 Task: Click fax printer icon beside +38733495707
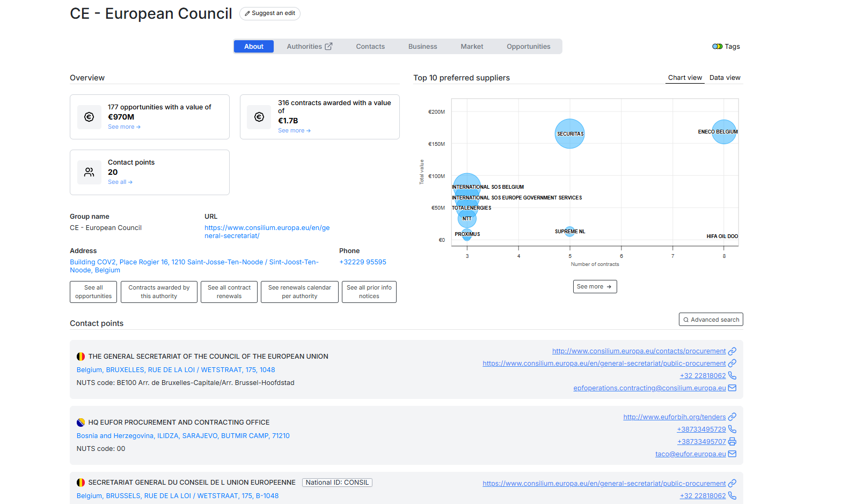pos(732,442)
